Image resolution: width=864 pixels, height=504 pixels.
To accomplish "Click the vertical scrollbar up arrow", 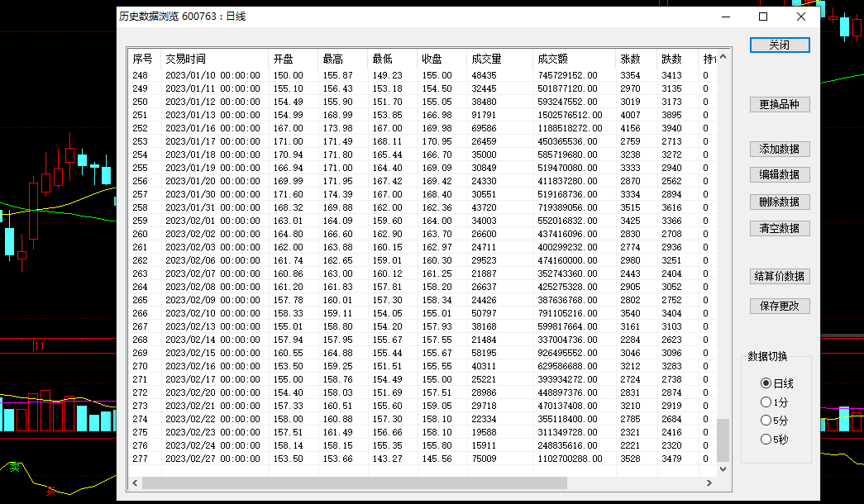I will click(723, 57).
